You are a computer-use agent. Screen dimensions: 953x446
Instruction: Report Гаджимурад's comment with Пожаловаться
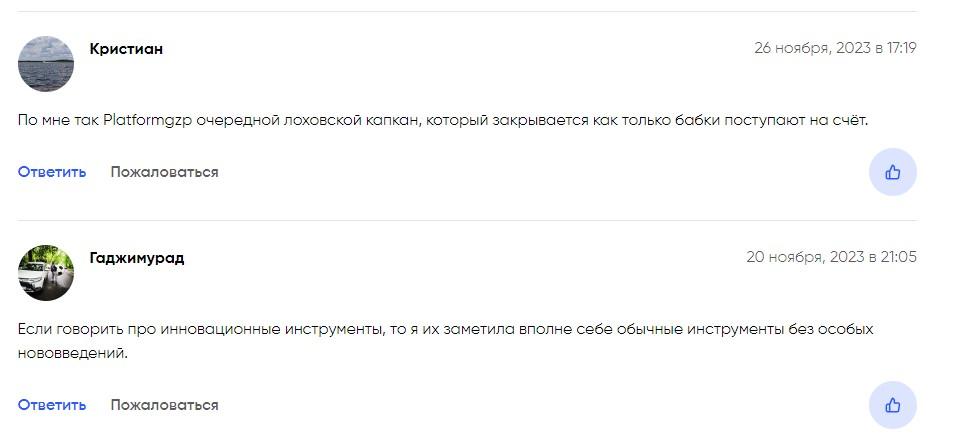coord(164,405)
